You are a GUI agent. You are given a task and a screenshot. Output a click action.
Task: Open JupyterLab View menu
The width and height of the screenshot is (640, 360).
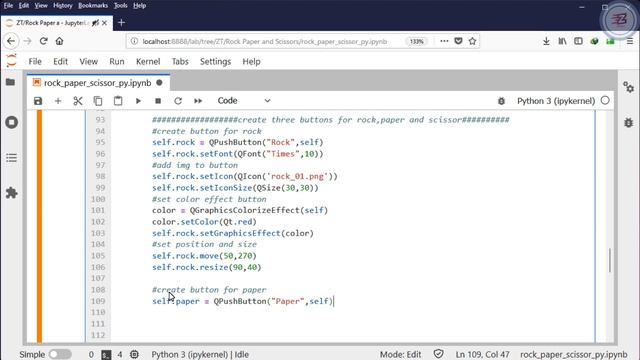89,62
